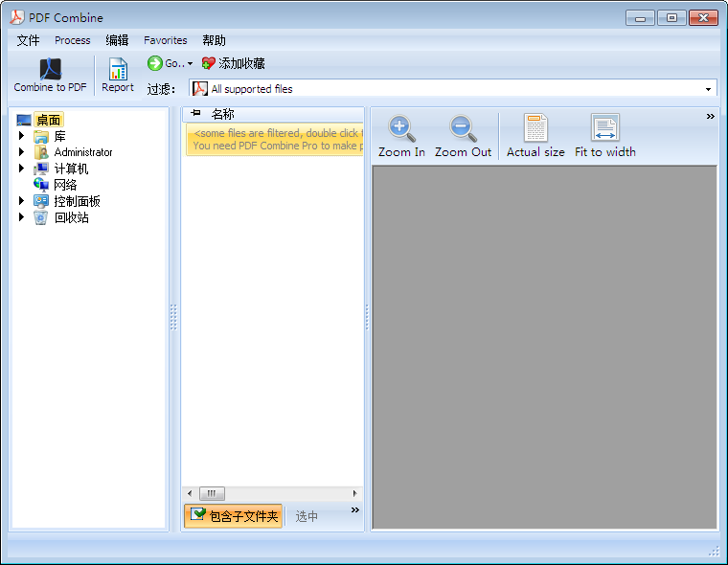Open the Report tool

coord(118,75)
